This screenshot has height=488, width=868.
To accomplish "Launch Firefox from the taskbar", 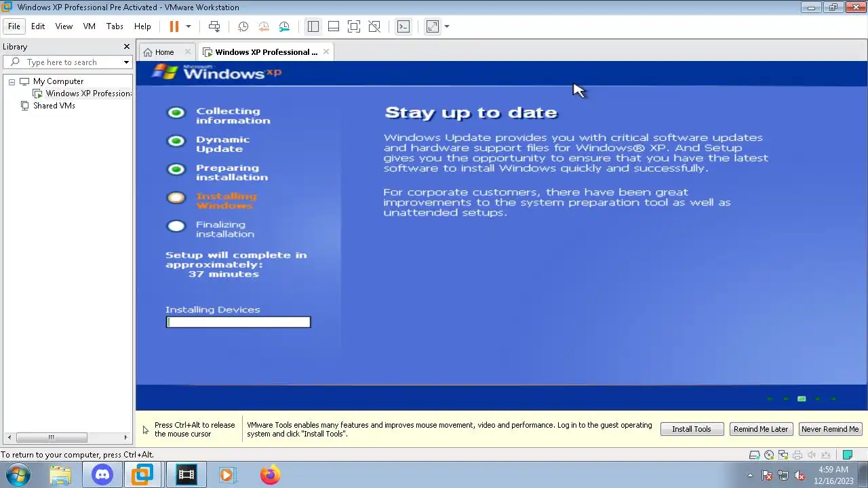I will (270, 474).
